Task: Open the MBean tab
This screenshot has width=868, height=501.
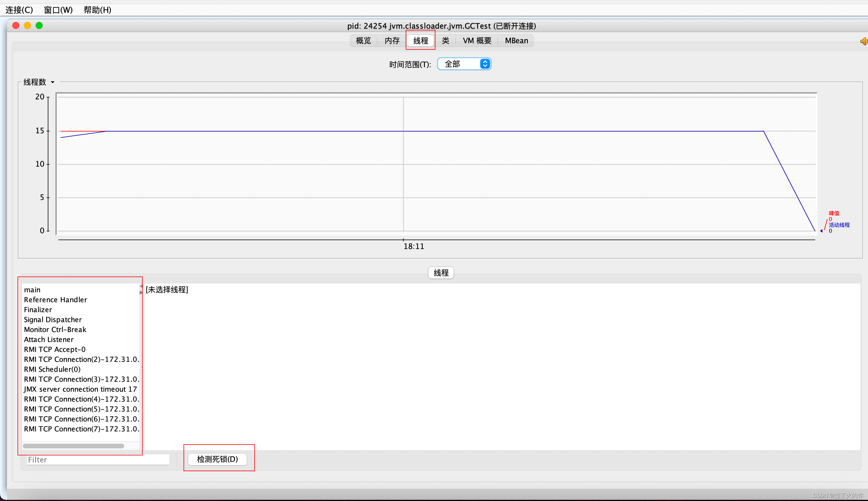Action: (x=516, y=41)
